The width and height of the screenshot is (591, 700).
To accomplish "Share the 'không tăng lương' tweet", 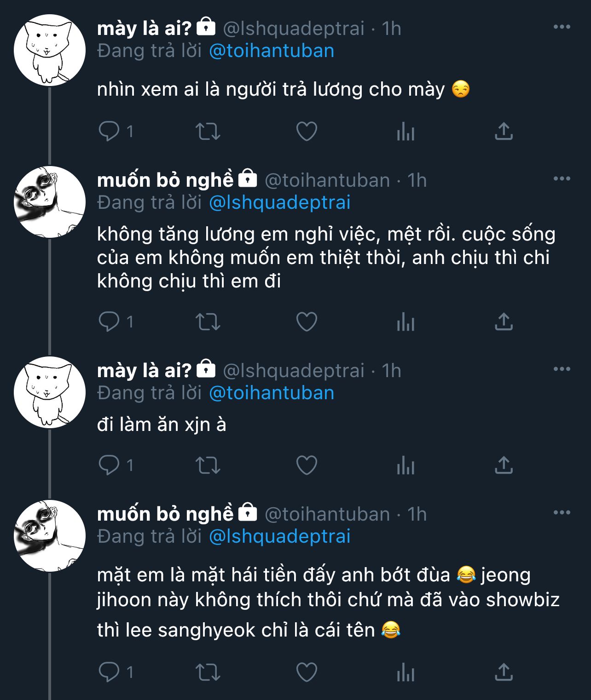I will (504, 321).
